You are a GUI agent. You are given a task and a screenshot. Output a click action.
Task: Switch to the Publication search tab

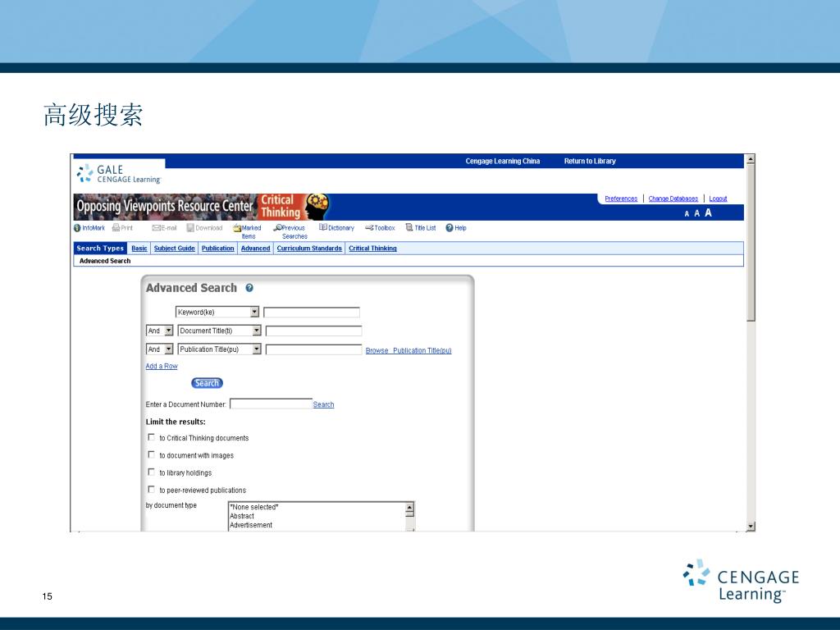217,248
